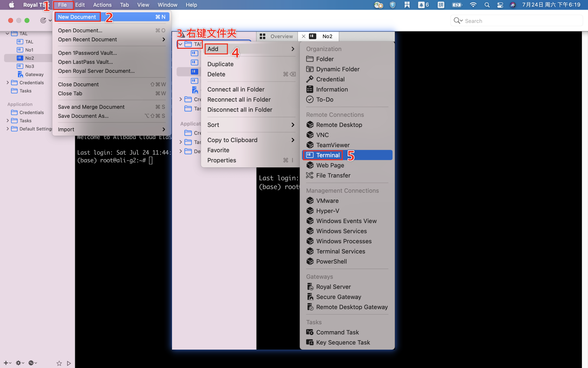This screenshot has width=588, height=368.
Task: Open Spotlight search in menu bar
Action: point(487,5)
